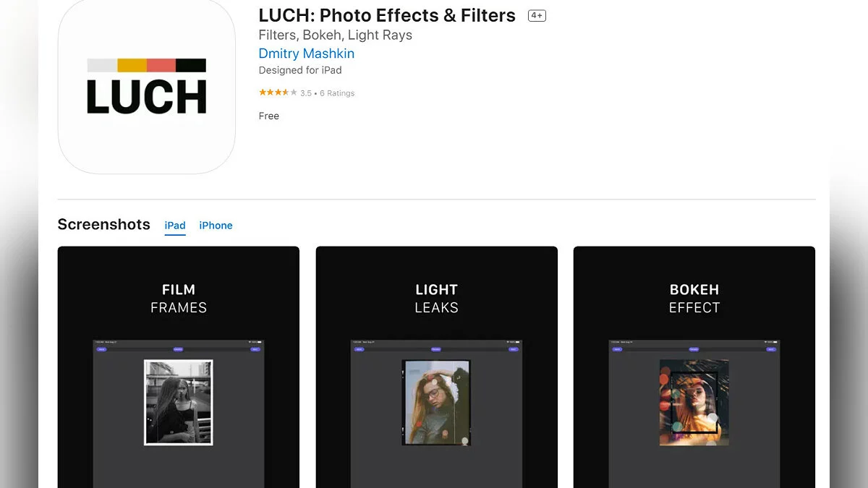This screenshot has height=488, width=868.
Task: Select the iPad screenshots tab
Action: coord(175,226)
